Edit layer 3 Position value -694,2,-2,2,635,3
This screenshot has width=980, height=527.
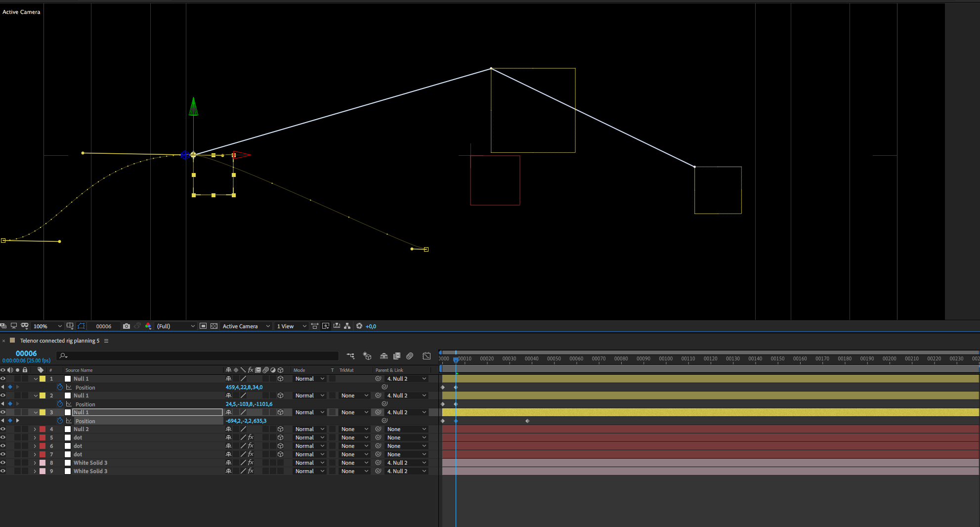point(246,421)
